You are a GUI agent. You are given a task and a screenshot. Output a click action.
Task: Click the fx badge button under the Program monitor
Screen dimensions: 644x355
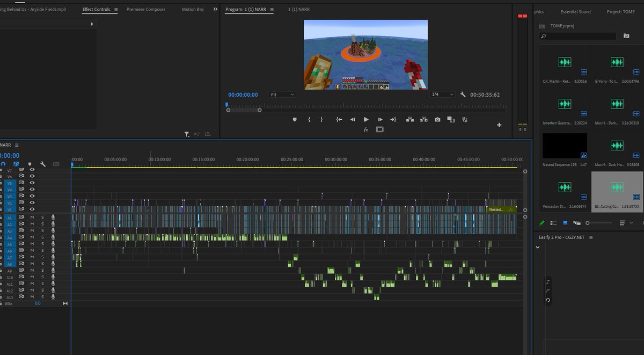pos(365,130)
